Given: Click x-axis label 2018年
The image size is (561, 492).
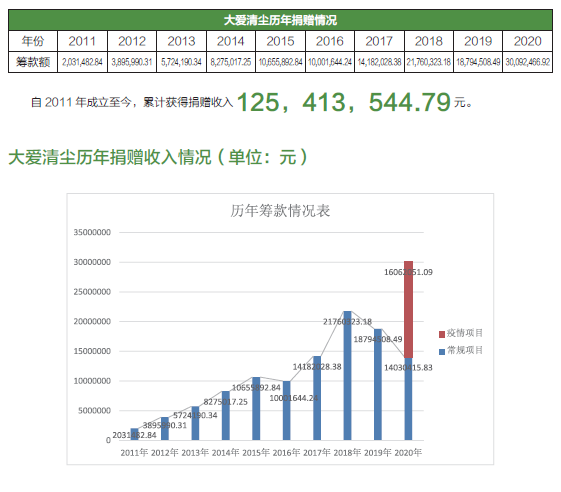Looking at the screenshot, I should tap(347, 453).
